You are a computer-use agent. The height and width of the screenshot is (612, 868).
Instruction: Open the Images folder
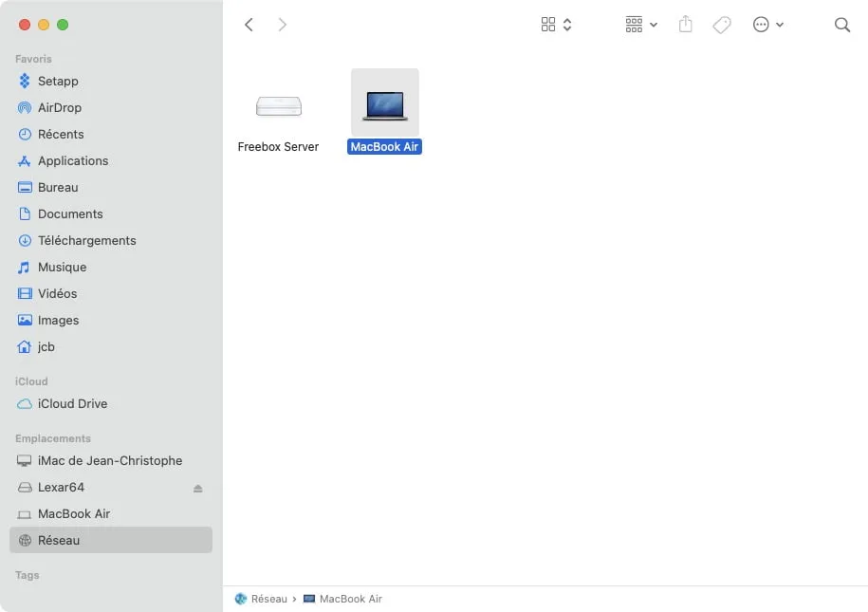coord(111,320)
